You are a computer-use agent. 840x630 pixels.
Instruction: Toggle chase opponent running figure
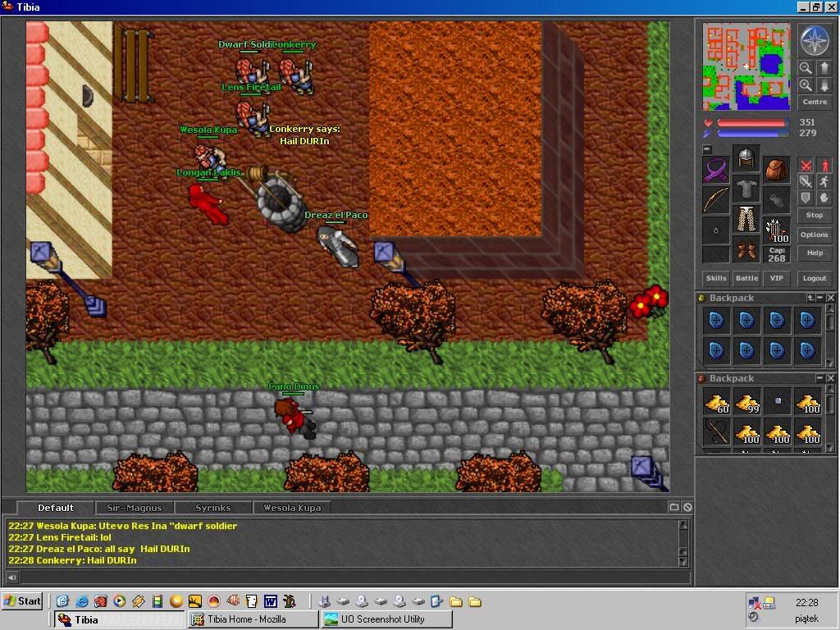(x=824, y=181)
